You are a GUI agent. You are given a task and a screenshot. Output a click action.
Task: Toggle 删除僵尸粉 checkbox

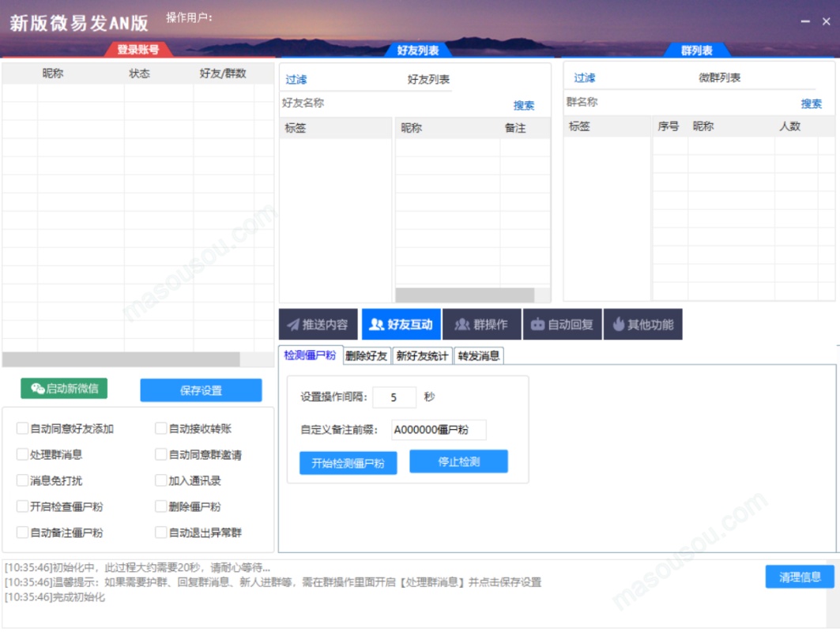160,506
